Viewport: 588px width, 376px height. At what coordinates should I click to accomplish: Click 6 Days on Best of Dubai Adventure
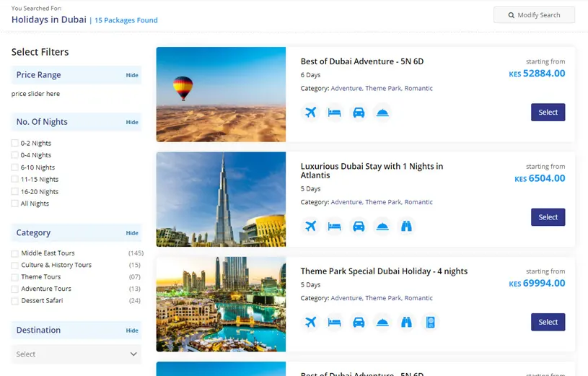click(310, 75)
